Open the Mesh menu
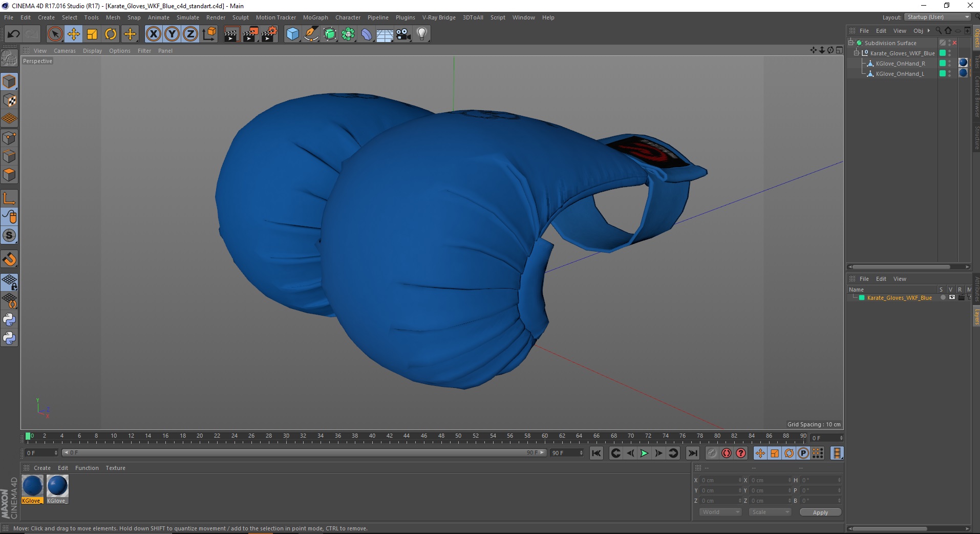The image size is (980, 534). pos(113,17)
